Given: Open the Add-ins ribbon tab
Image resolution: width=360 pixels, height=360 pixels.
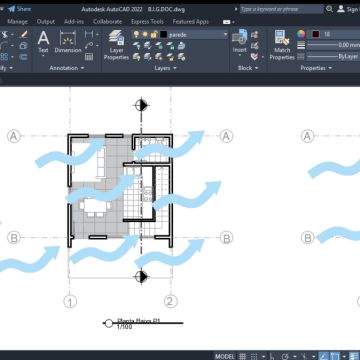Looking at the screenshot, I should point(74,22).
